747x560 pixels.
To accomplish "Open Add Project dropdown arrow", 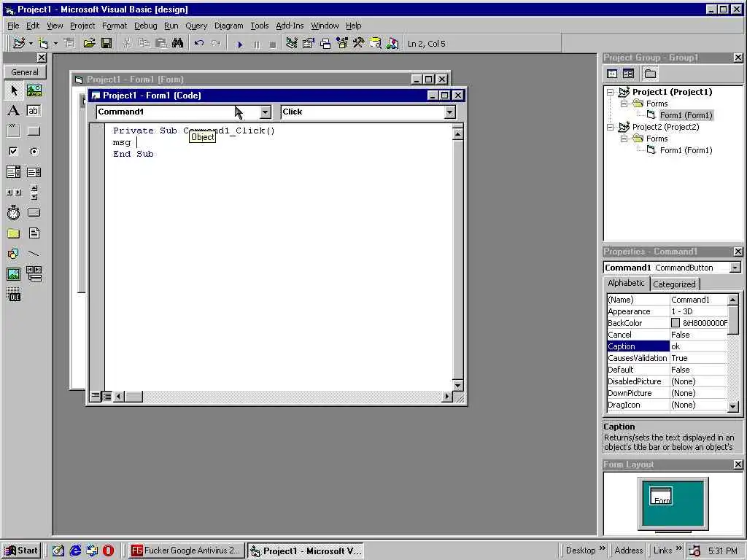I will [x=31, y=44].
